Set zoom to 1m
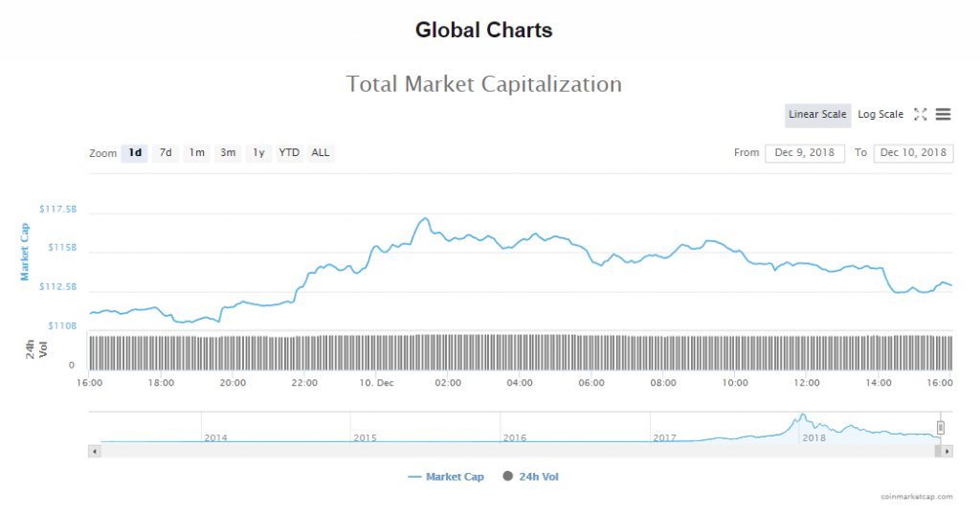This screenshot has width=980, height=514. pyautogui.click(x=196, y=153)
